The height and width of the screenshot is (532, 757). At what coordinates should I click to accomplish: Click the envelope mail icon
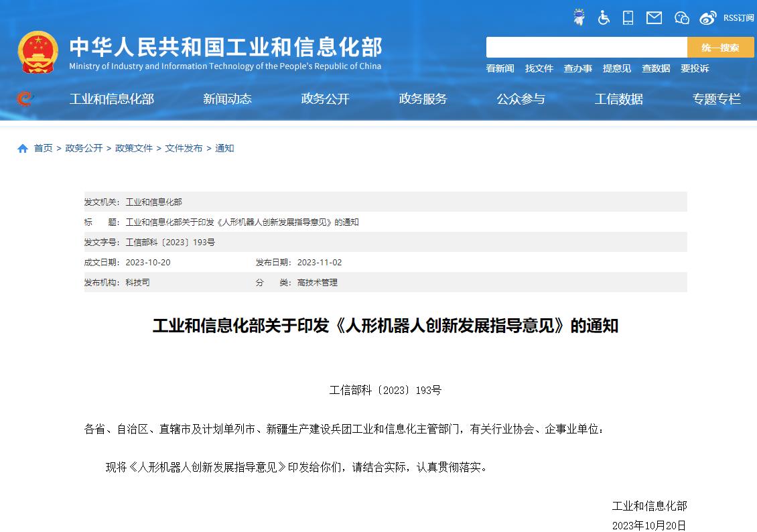click(x=654, y=18)
